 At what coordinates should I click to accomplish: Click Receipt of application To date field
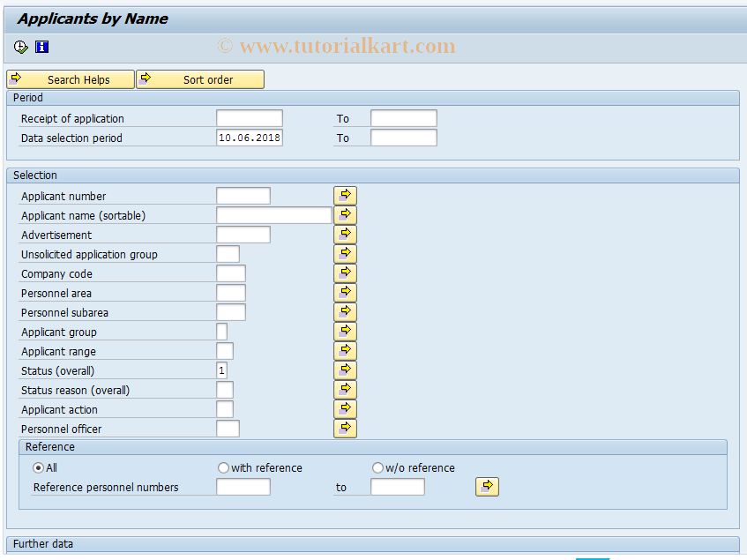pos(404,118)
